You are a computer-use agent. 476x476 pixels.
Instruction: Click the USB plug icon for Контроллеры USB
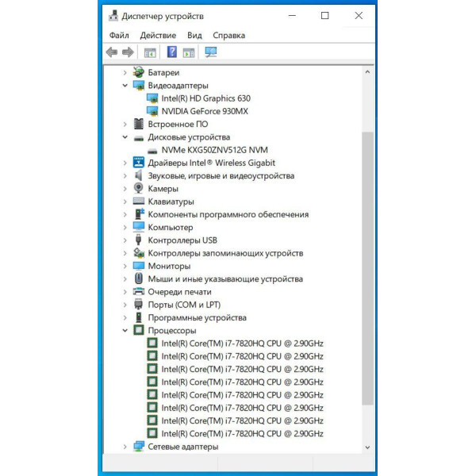coord(138,240)
